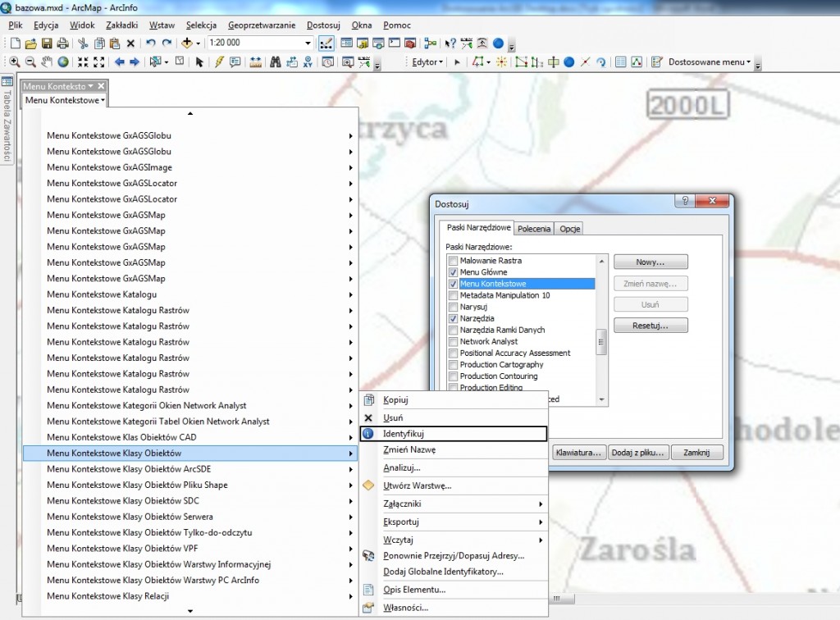The height and width of the screenshot is (620, 840).
Task: Open the Geoprzetwarzanie menu
Action: (262, 25)
